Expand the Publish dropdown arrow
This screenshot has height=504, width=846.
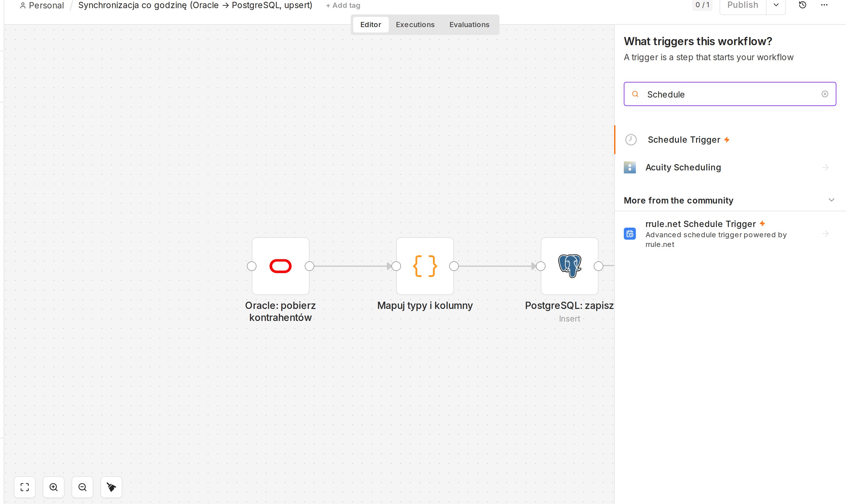(x=776, y=5)
